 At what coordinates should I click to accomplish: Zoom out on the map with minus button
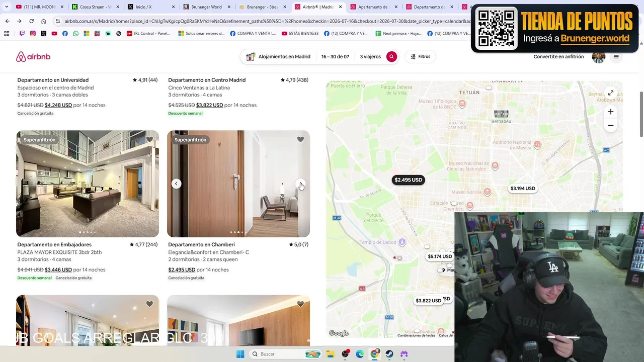[610, 126]
